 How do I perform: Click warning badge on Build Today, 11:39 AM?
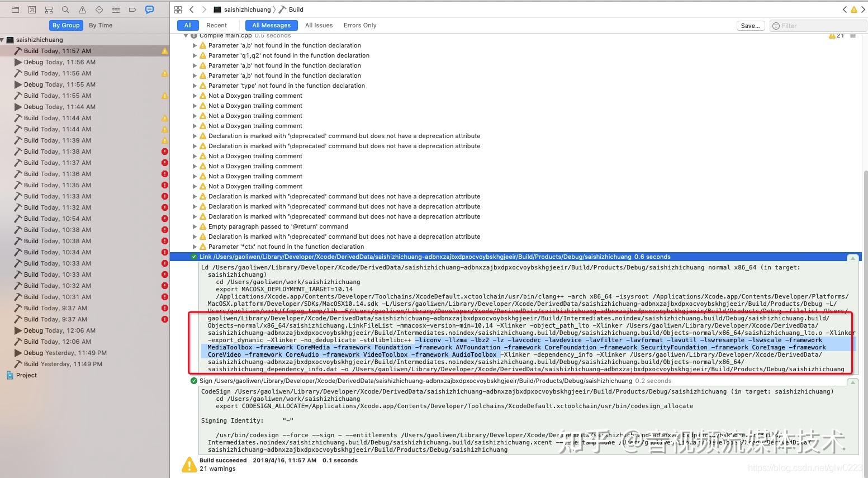pos(165,140)
